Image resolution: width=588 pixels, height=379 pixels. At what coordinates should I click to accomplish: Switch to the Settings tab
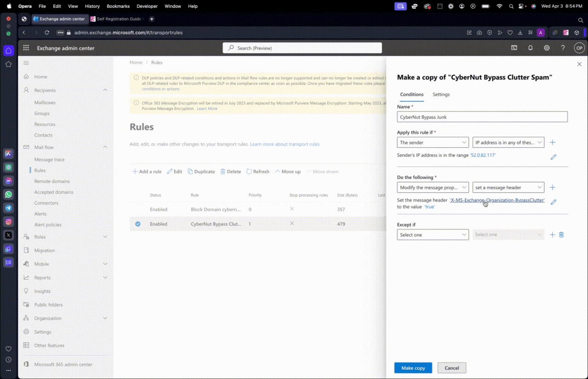441,95
